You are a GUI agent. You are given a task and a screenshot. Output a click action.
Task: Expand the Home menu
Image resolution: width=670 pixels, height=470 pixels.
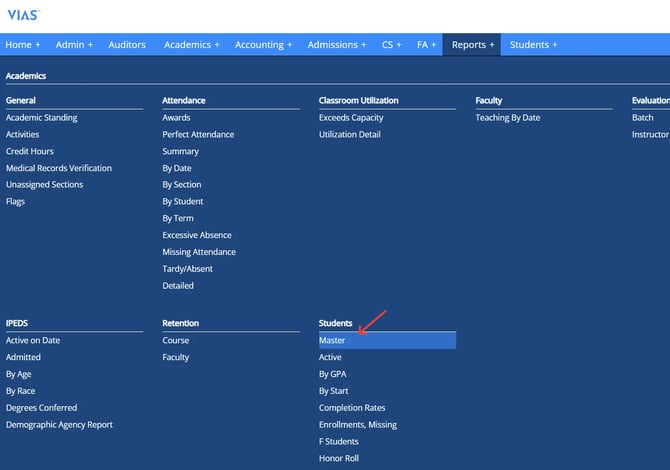point(22,45)
